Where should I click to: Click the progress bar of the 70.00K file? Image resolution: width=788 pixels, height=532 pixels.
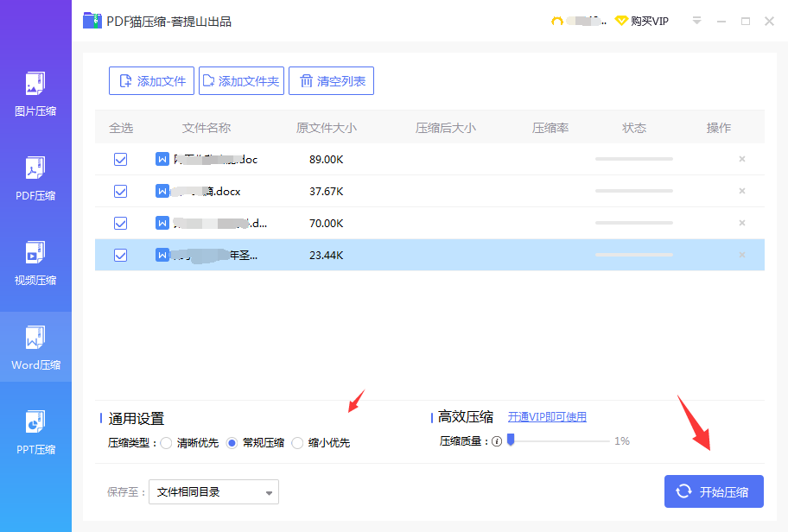tap(634, 223)
